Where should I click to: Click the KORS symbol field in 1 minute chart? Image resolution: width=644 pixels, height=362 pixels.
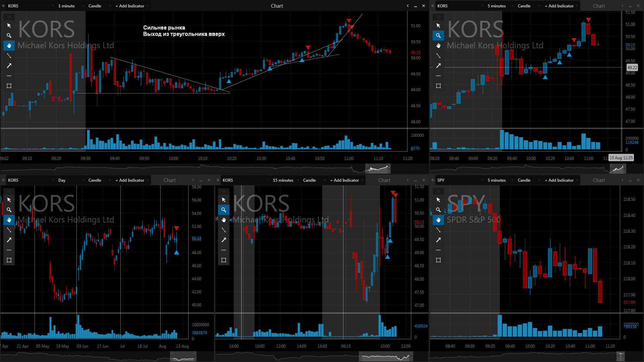tap(31, 6)
